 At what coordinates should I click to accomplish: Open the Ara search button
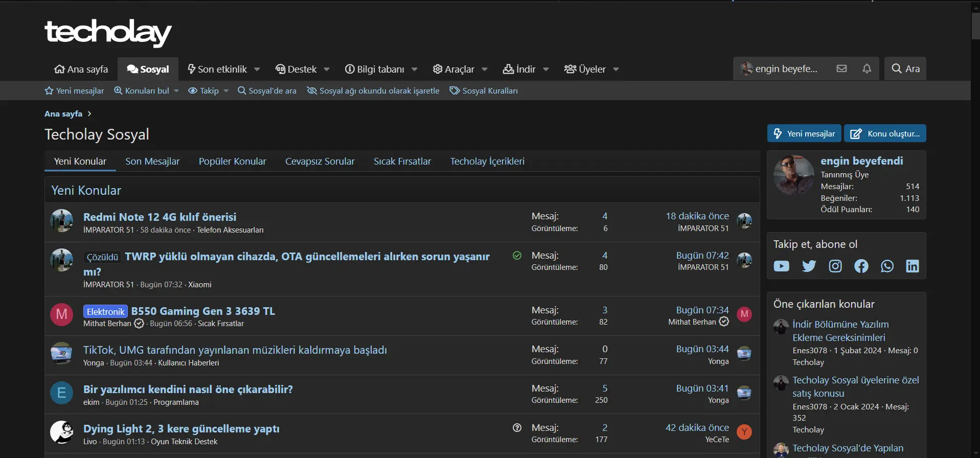click(905, 68)
